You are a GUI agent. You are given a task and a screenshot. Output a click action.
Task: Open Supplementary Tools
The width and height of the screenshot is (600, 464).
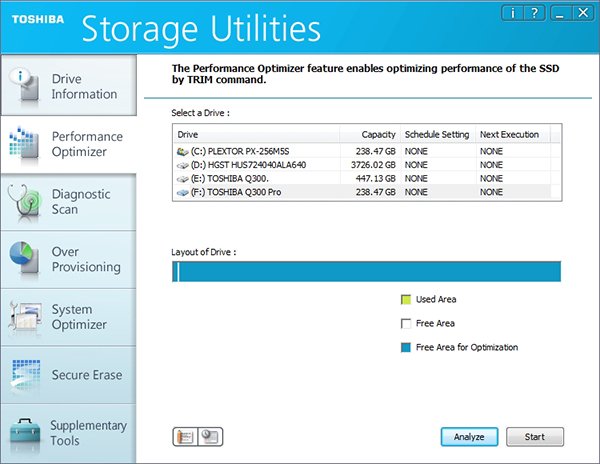point(68,433)
